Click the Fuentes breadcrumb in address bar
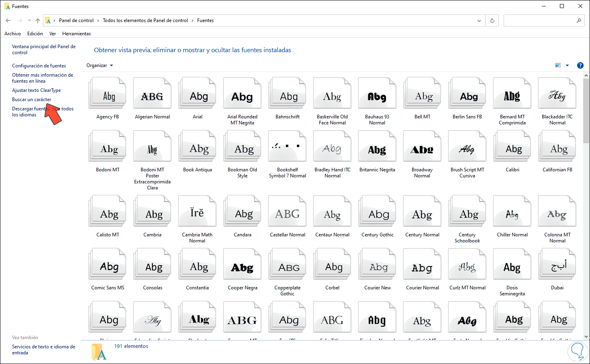 coord(205,20)
